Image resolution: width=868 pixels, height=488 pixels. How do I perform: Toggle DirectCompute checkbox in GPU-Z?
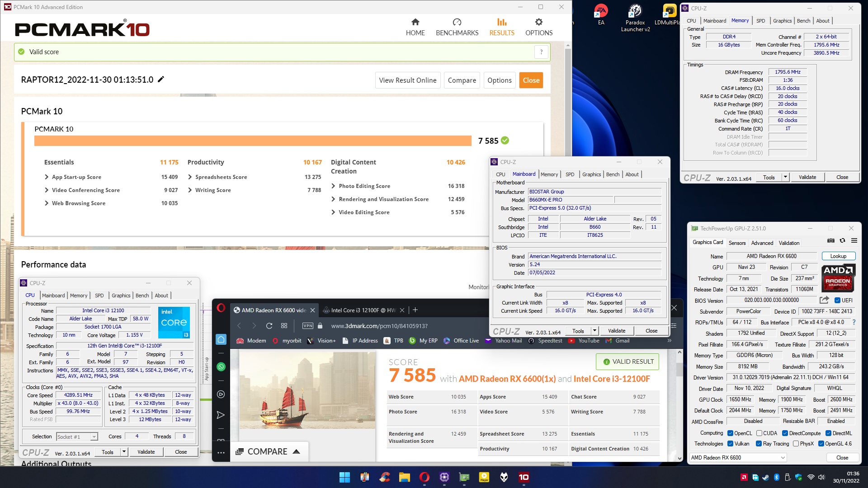(785, 433)
